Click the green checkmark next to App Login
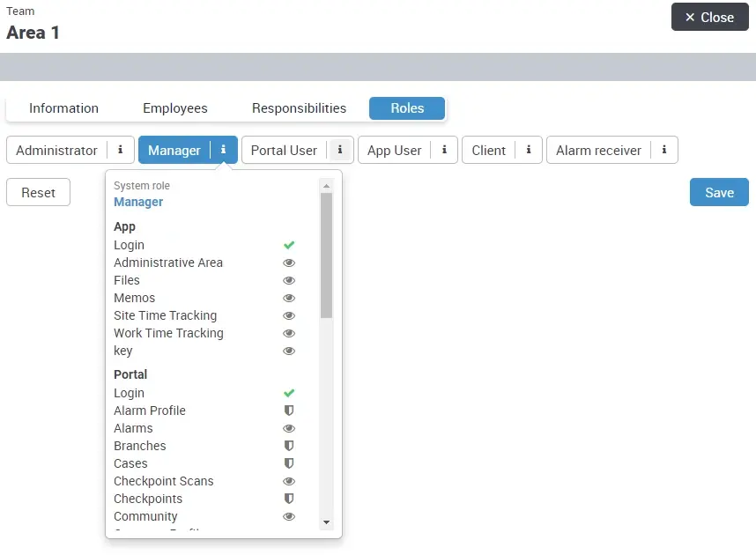Screen dimensions: 756x555 (289, 245)
